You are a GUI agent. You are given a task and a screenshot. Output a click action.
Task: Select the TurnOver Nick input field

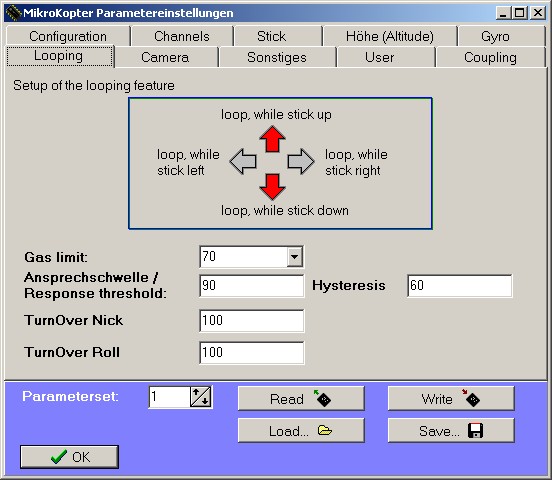point(251,320)
